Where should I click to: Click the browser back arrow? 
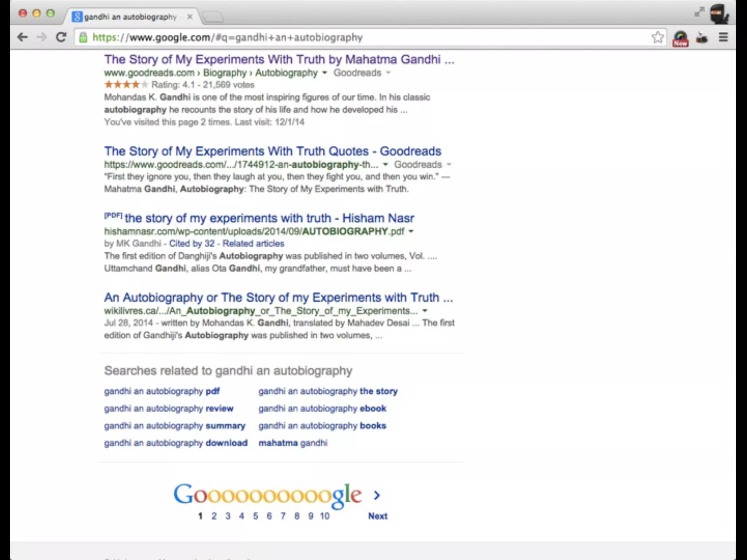pyautogui.click(x=23, y=37)
